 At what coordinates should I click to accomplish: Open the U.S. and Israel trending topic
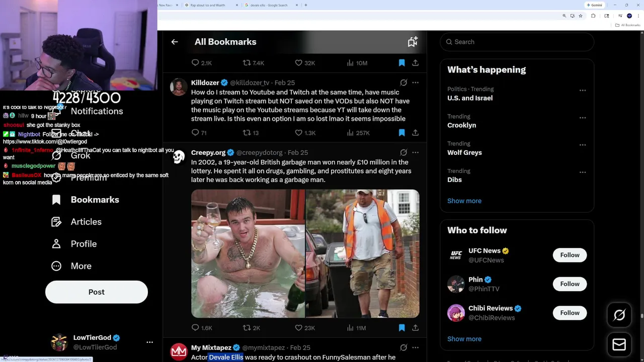point(470,98)
